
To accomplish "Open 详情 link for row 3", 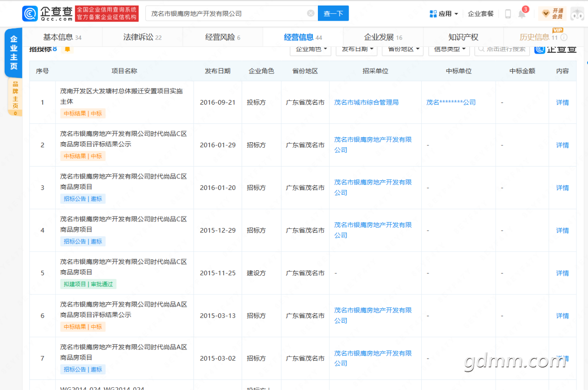I will coord(562,188).
